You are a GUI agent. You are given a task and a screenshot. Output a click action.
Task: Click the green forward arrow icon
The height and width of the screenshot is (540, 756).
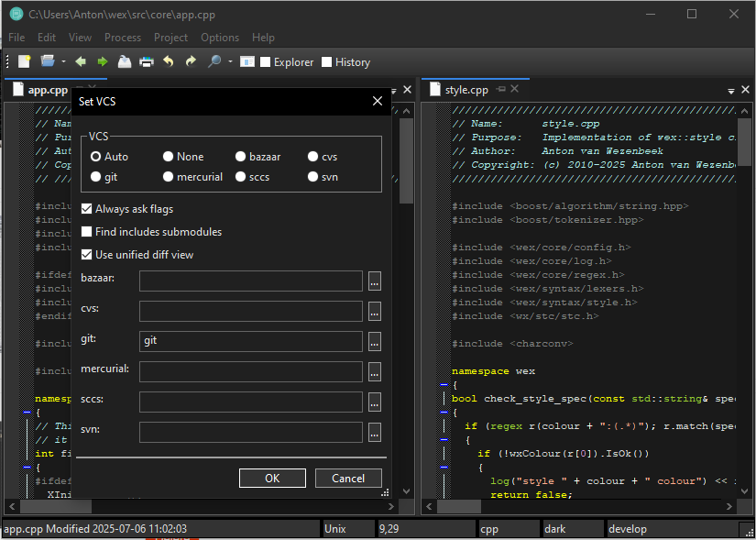point(102,61)
